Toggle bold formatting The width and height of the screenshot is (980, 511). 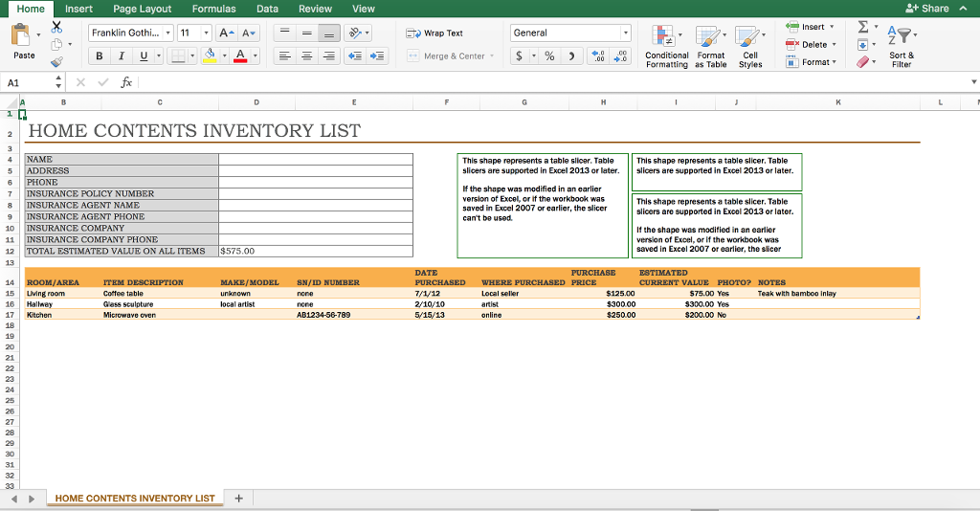coord(100,56)
